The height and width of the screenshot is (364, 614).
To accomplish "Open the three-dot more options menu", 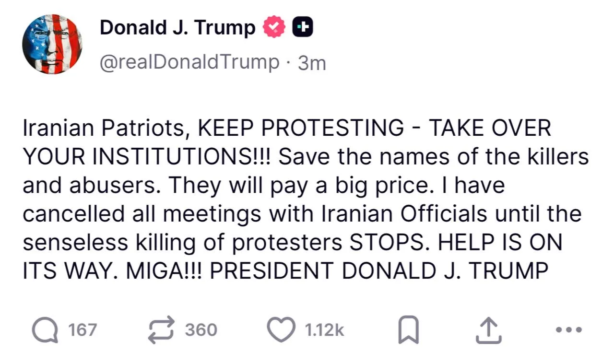I will coord(568,330).
